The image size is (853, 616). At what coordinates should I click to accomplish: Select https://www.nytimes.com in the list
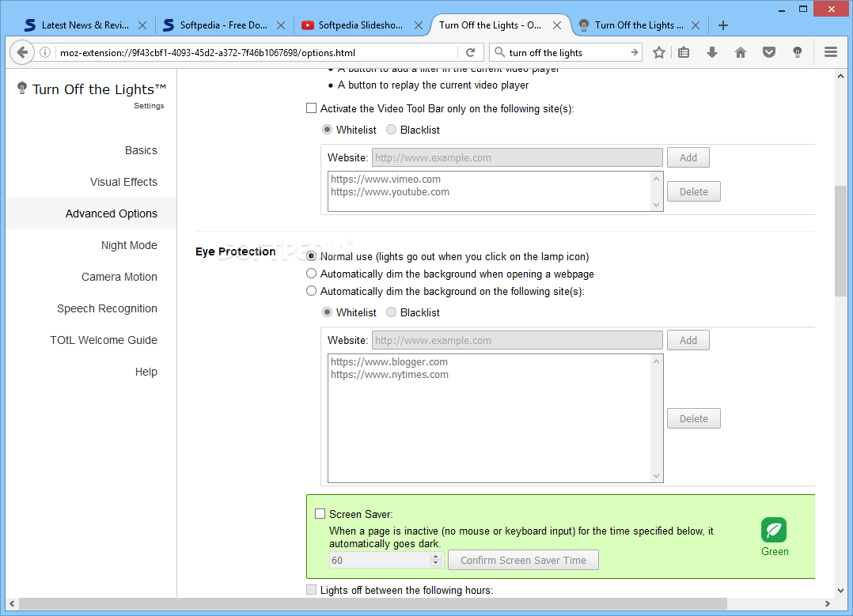pos(389,375)
